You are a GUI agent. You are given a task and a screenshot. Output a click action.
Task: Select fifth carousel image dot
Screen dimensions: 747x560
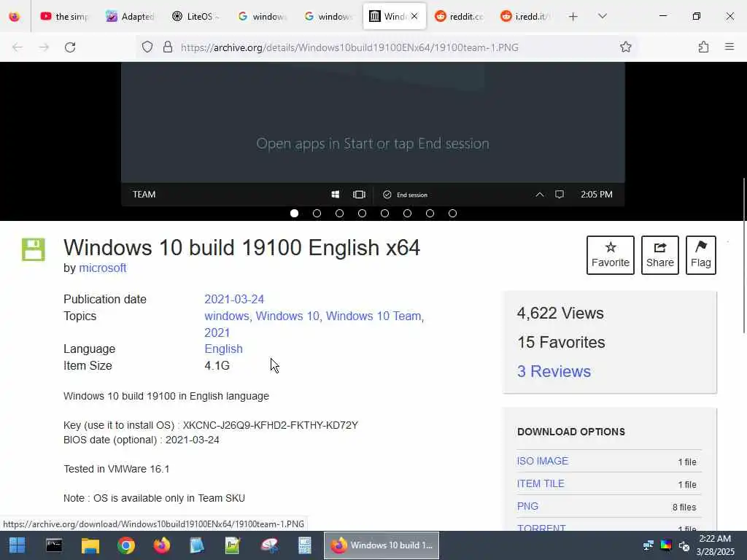(x=385, y=214)
